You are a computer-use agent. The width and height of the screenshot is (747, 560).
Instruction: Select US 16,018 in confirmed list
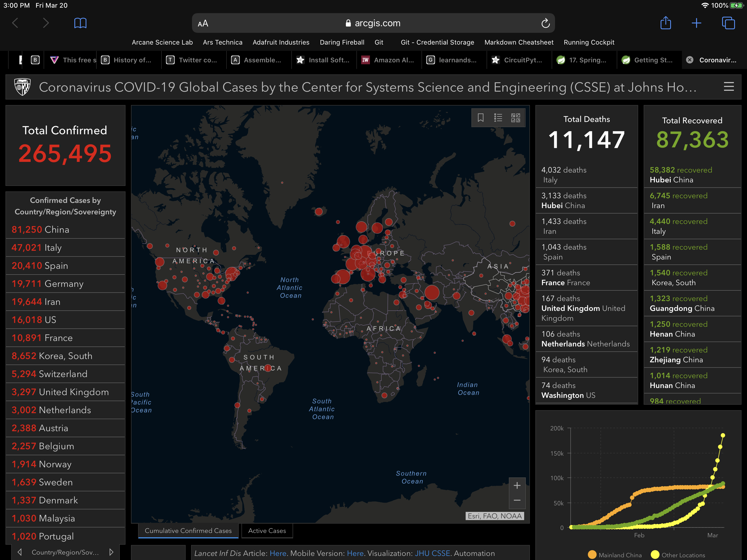pyautogui.click(x=66, y=320)
